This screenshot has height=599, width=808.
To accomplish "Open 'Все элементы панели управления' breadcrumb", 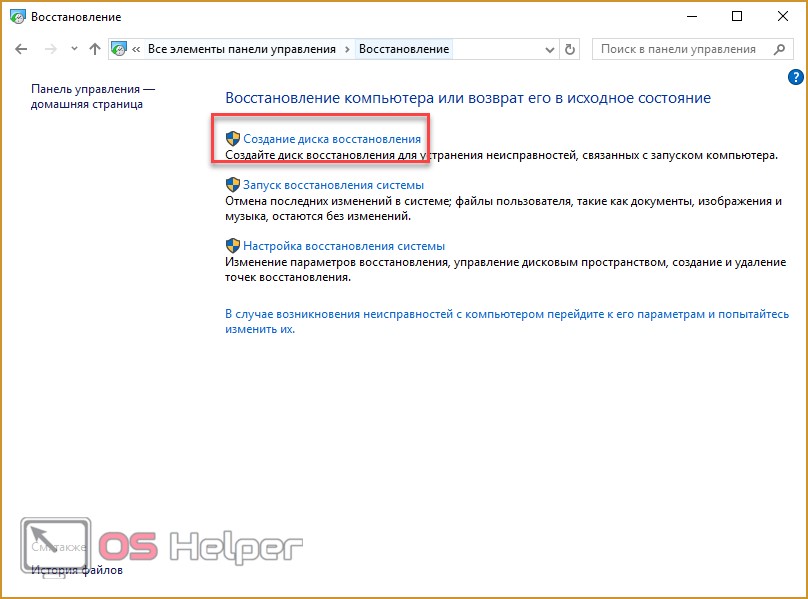I will coord(242,49).
